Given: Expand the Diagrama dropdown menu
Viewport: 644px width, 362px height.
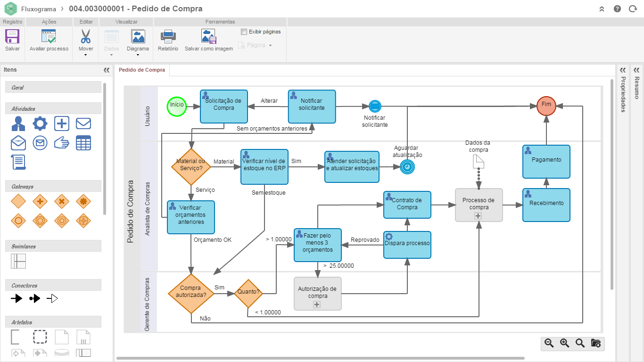Looking at the screenshot, I should point(138,55).
